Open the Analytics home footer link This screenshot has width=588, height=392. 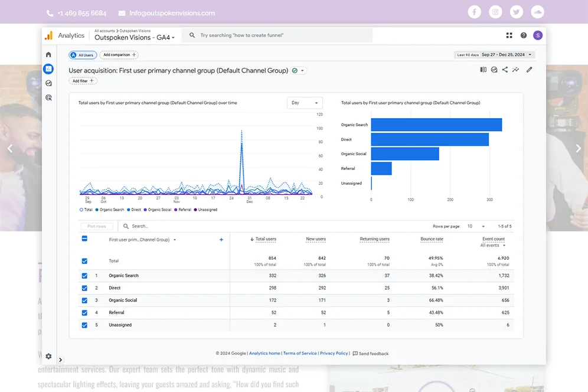click(x=264, y=354)
